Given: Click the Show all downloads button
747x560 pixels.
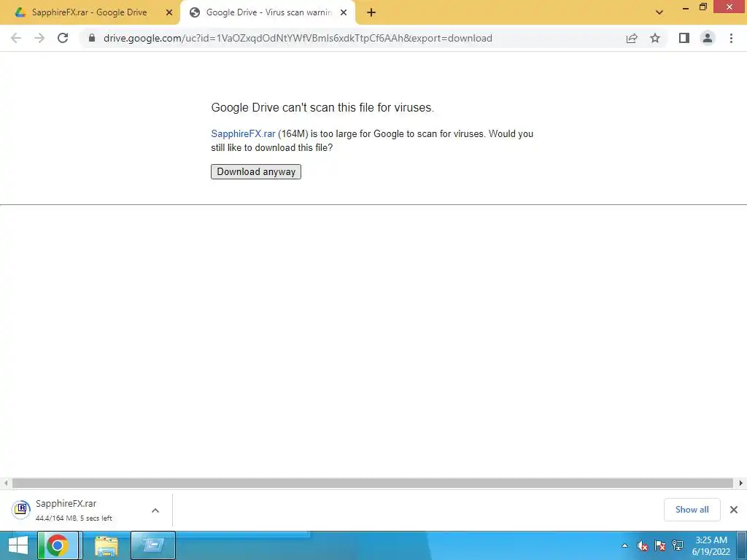Looking at the screenshot, I should coord(692,510).
